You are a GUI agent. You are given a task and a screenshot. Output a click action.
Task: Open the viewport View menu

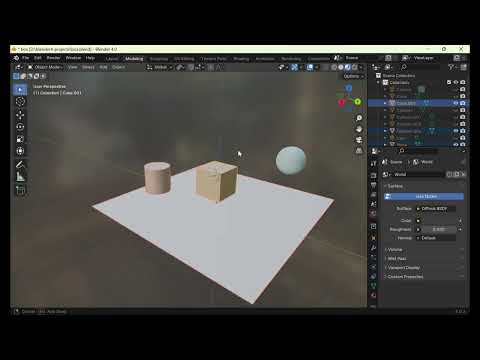click(72, 67)
